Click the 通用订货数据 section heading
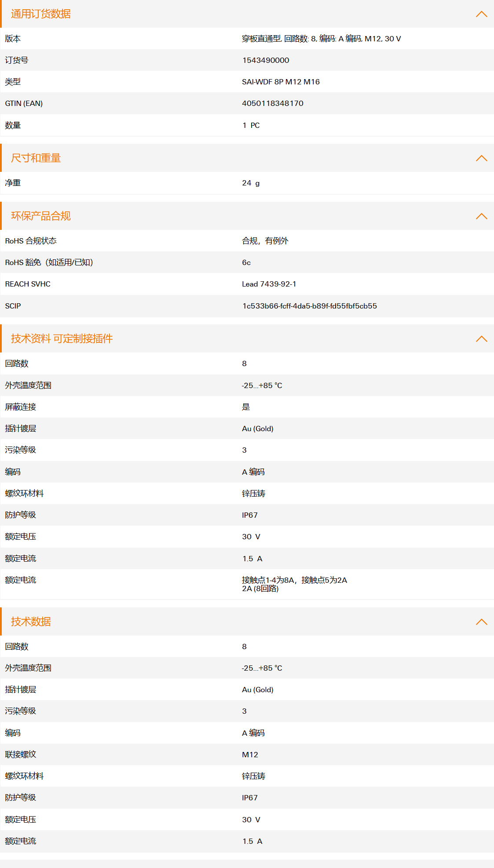The width and height of the screenshot is (494, 868). coord(41,14)
